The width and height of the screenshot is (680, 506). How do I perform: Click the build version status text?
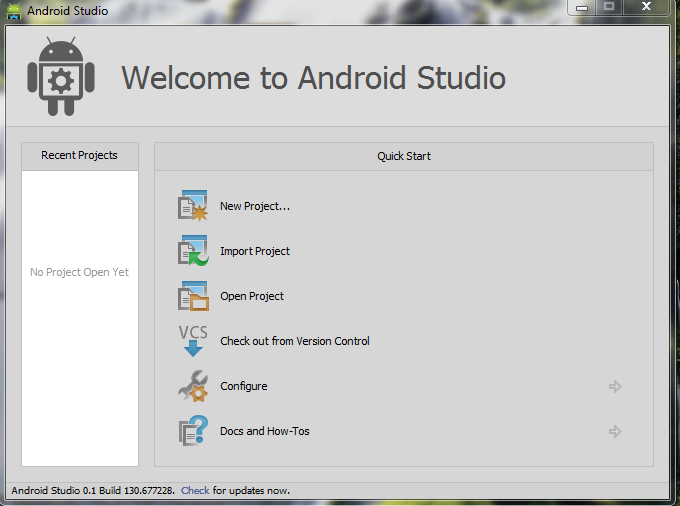coord(93,490)
